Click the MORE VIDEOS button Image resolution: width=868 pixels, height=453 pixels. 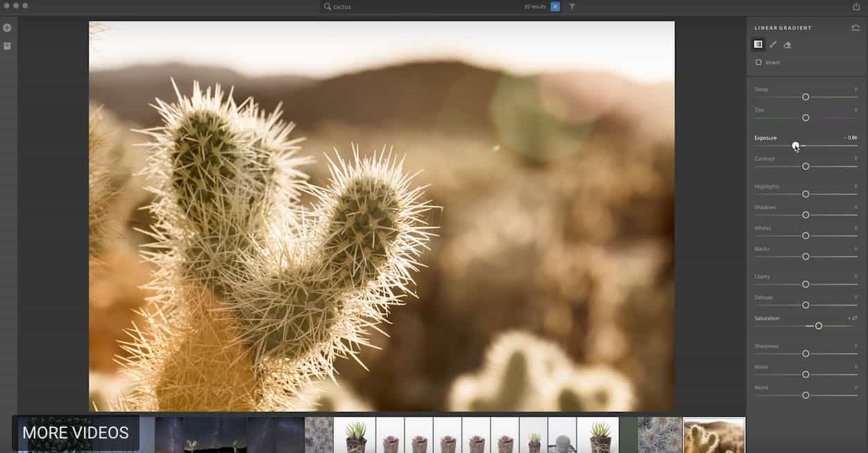pyautogui.click(x=76, y=433)
